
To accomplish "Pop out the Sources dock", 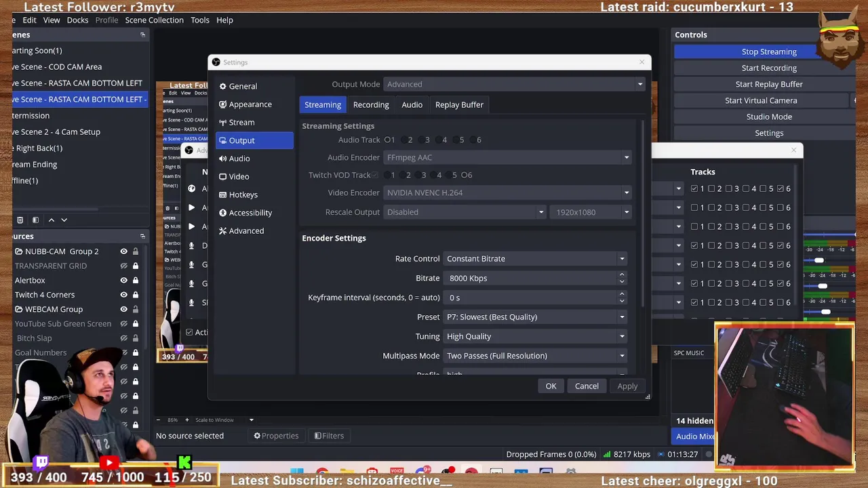I will coord(142,236).
